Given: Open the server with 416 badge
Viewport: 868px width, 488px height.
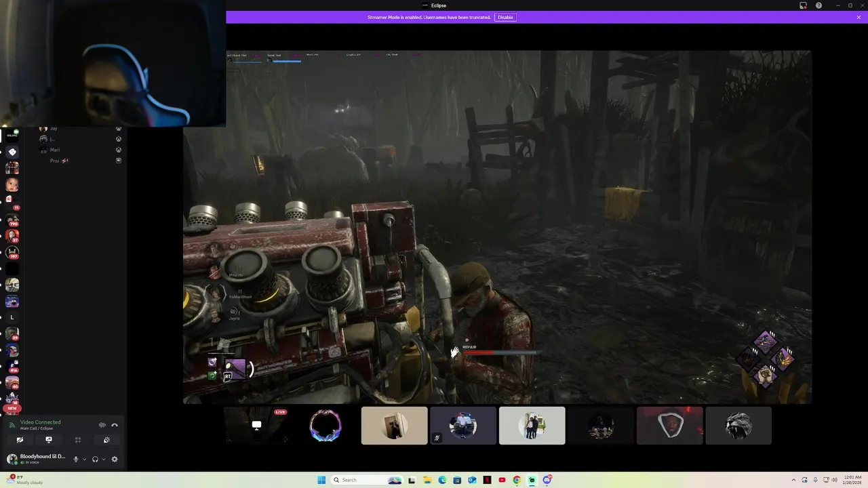Looking at the screenshot, I should (12, 367).
